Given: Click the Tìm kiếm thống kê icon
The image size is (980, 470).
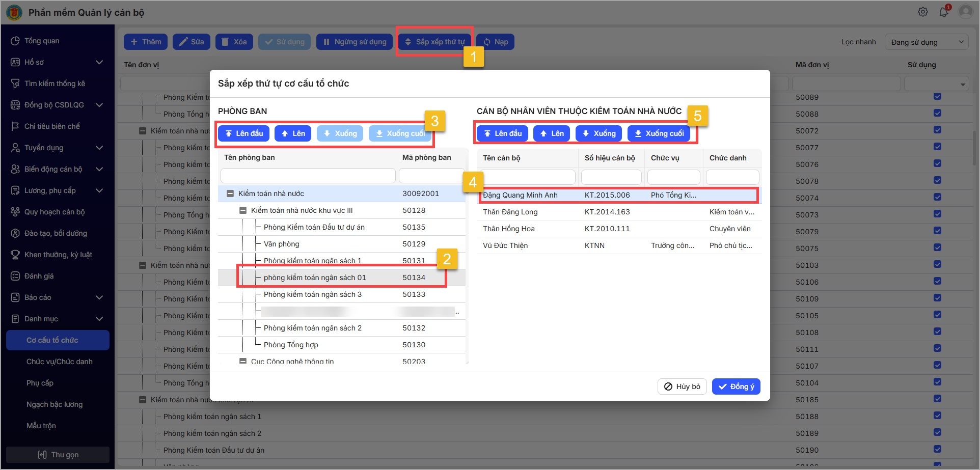Looking at the screenshot, I should point(15,84).
